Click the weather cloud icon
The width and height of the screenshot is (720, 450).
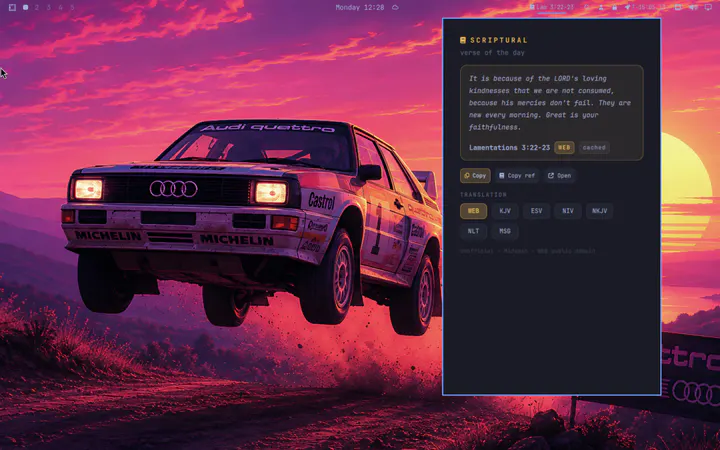point(395,7)
